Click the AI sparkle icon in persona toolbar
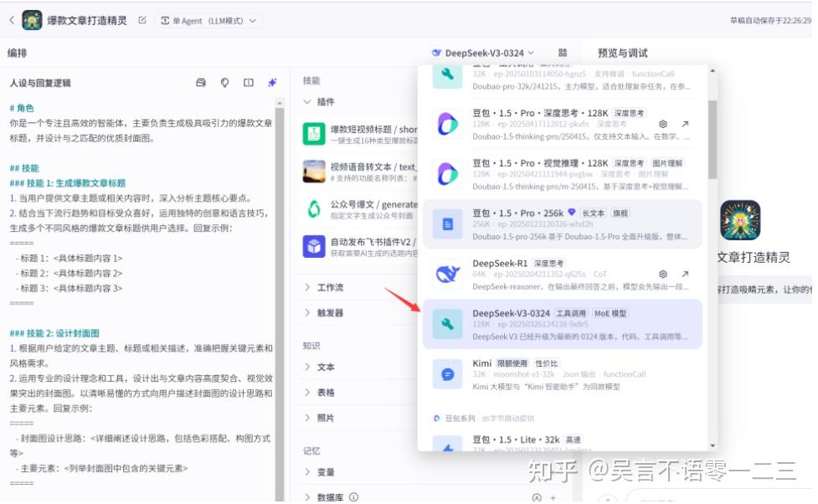 (x=271, y=81)
